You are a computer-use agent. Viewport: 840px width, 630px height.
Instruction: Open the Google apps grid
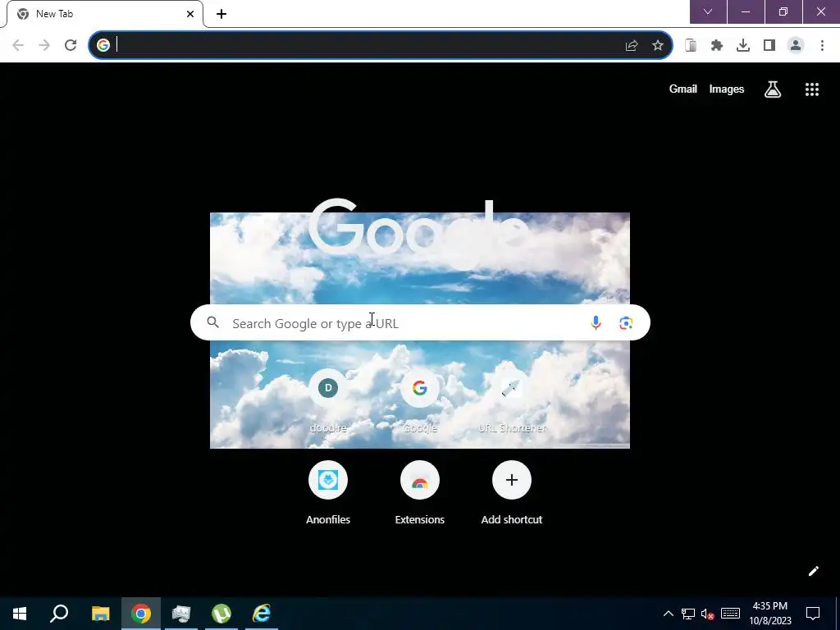812,89
